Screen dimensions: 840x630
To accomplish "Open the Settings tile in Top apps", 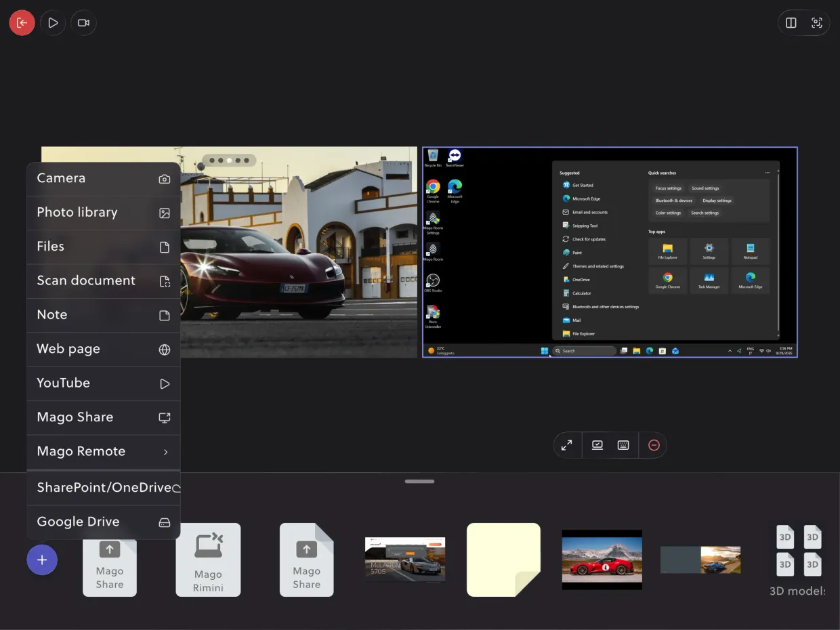I will click(709, 251).
